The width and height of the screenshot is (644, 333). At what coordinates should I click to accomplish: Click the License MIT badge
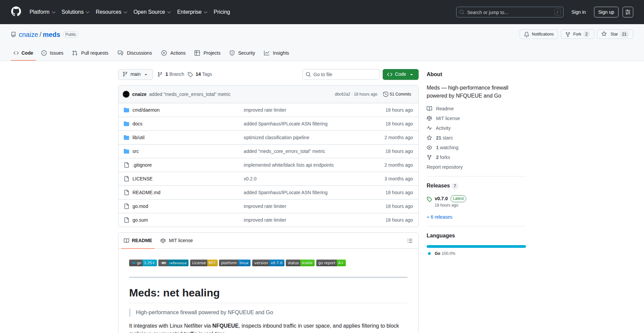[204, 263]
